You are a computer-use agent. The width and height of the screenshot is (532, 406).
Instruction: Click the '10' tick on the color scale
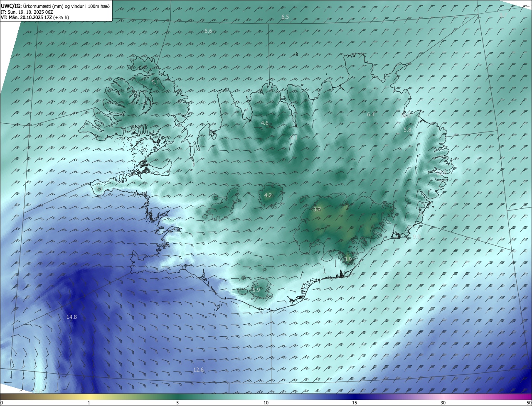(266, 403)
